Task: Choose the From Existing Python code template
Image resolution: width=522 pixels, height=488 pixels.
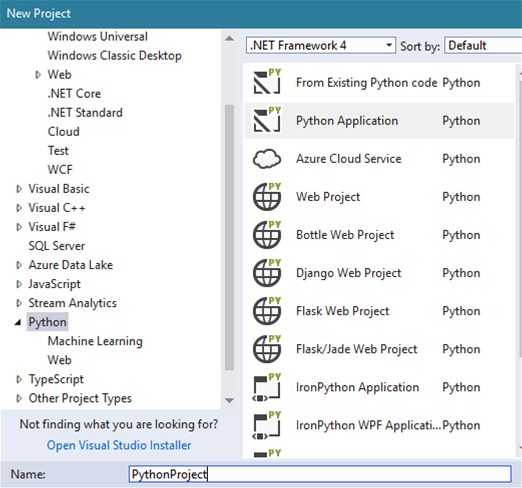Action: [x=367, y=82]
